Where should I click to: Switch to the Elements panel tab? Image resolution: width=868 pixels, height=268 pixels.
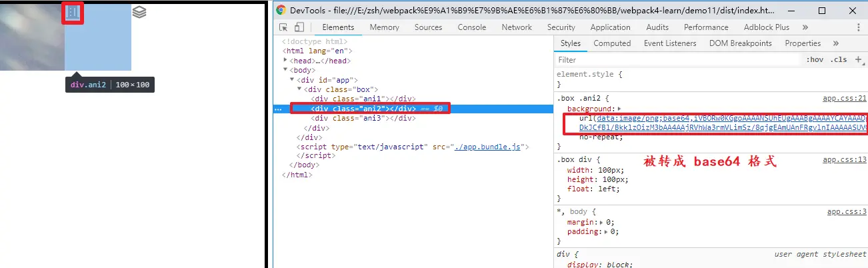[x=338, y=27]
